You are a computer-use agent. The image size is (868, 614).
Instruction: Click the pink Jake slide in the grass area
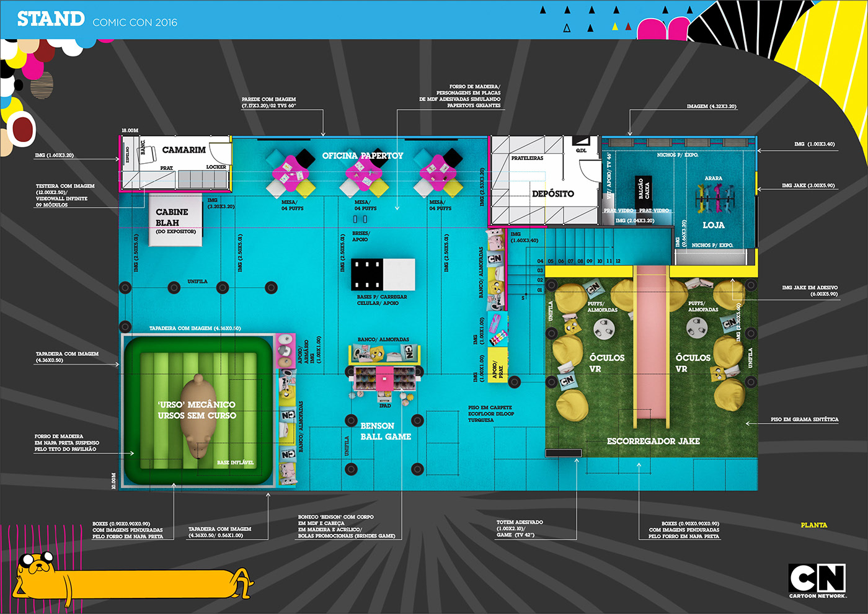[651, 347]
